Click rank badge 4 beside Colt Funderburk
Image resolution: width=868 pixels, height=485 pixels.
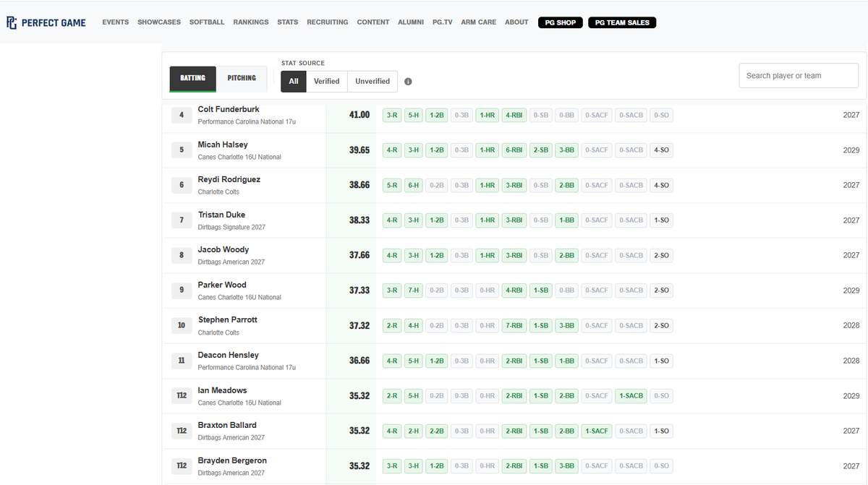[x=182, y=115]
